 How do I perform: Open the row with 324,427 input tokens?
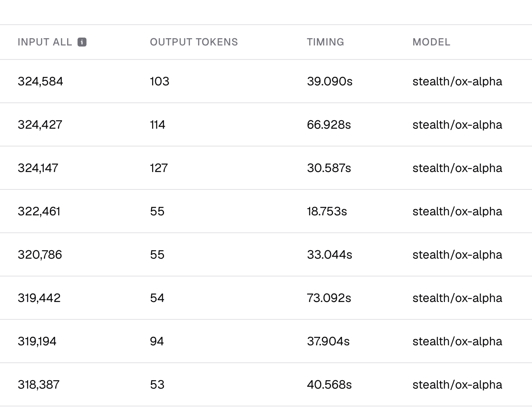pyautogui.click(x=266, y=124)
